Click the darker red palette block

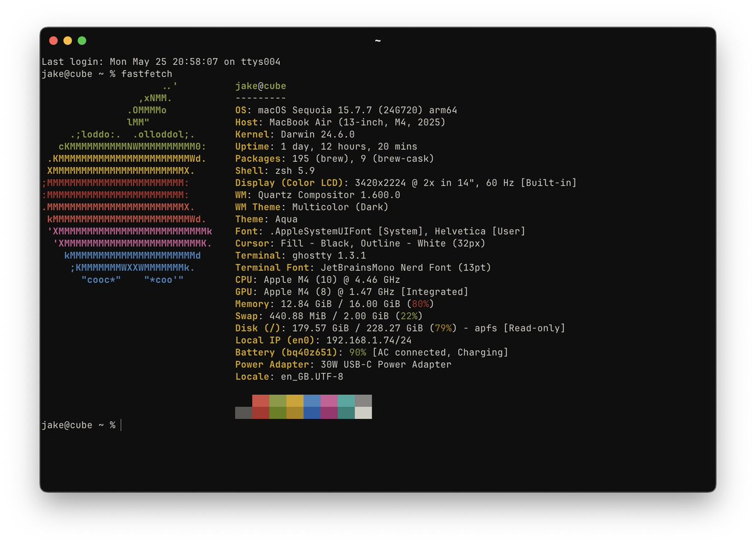point(261,413)
